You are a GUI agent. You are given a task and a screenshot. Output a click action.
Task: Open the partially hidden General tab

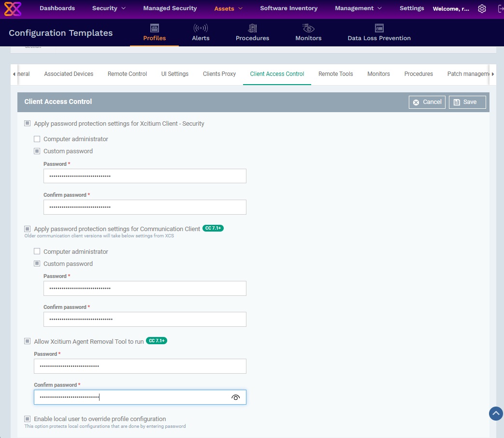pos(24,74)
